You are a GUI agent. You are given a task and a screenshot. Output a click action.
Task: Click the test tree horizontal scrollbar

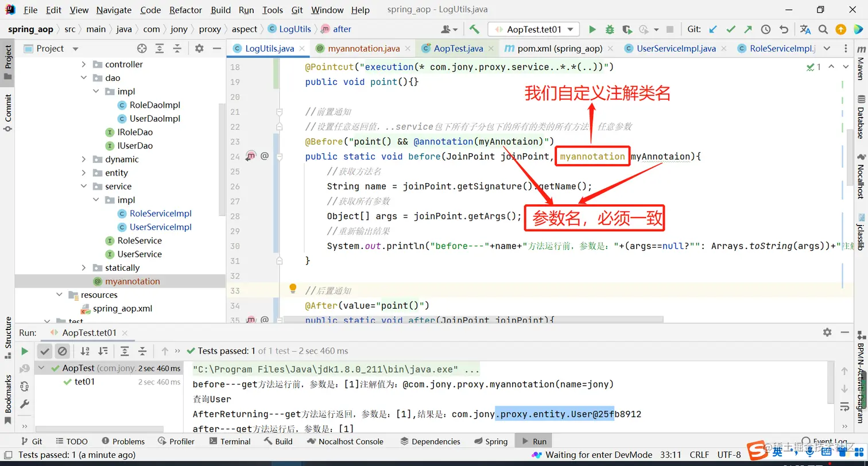tap(100, 429)
